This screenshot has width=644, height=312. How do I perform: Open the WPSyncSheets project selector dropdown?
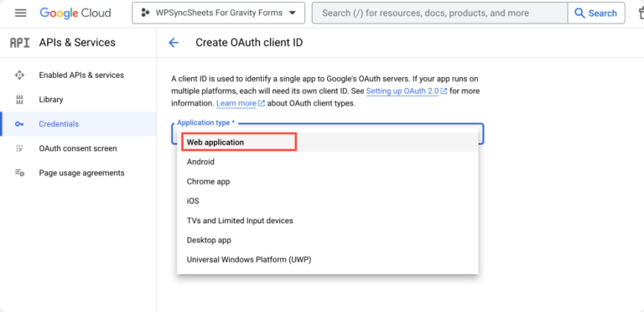[219, 13]
